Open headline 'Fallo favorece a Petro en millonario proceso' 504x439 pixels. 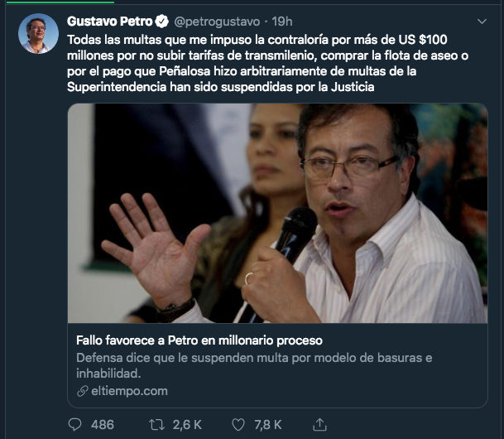(199, 340)
